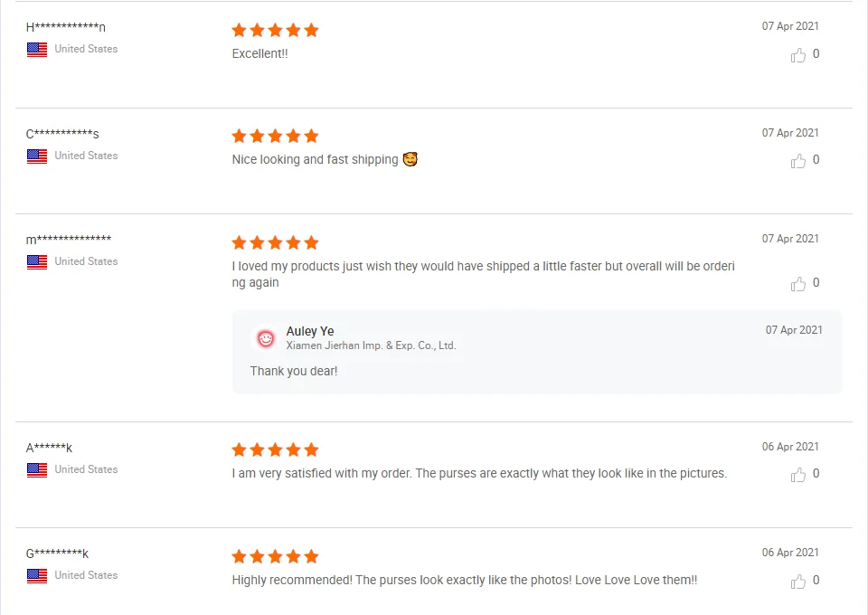Click thumbs-up on "Nice looking and fast shipping" review
This screenshot has height=615, width=868.
tap(798, 161)
